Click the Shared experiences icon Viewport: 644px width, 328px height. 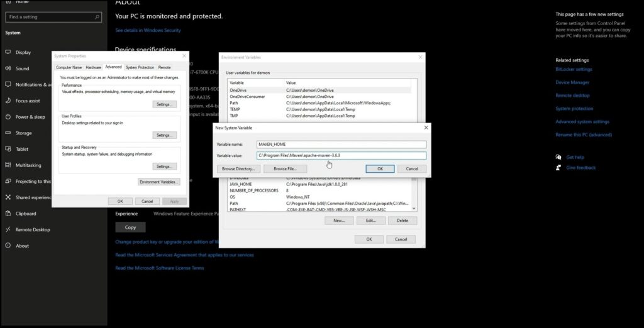(x=8, y=197)
